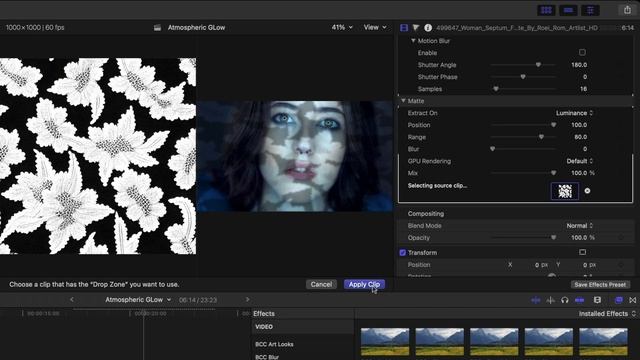Click the Transform Position X value field
Viewport: 640px width, 360px height.
541,265
